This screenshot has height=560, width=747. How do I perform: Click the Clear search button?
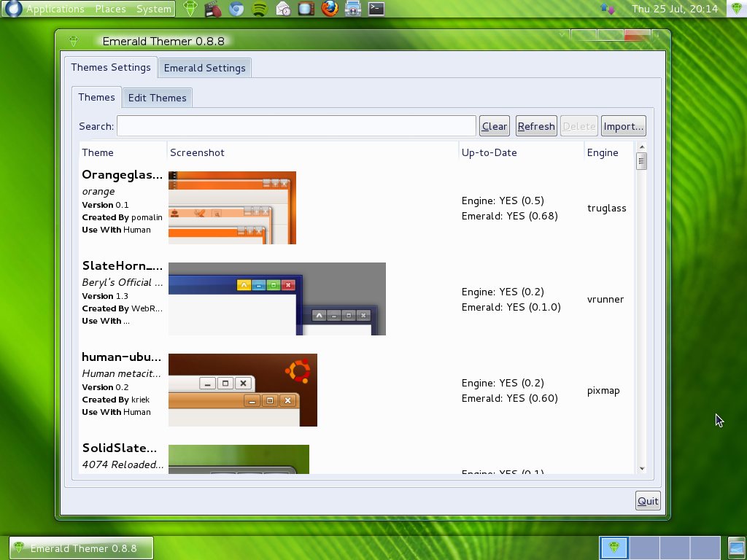pyautogui.click(x=495, y=126)
